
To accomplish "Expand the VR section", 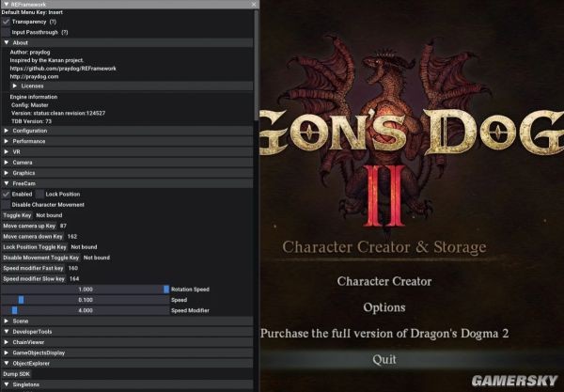I will (x=127, y=151).
